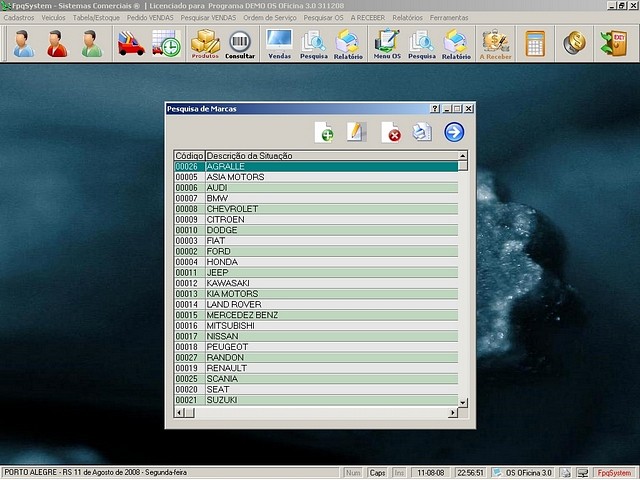This screenshot has height=480, width=640.
Task: Open the Veículos menu
Action: tap(53, 18)
